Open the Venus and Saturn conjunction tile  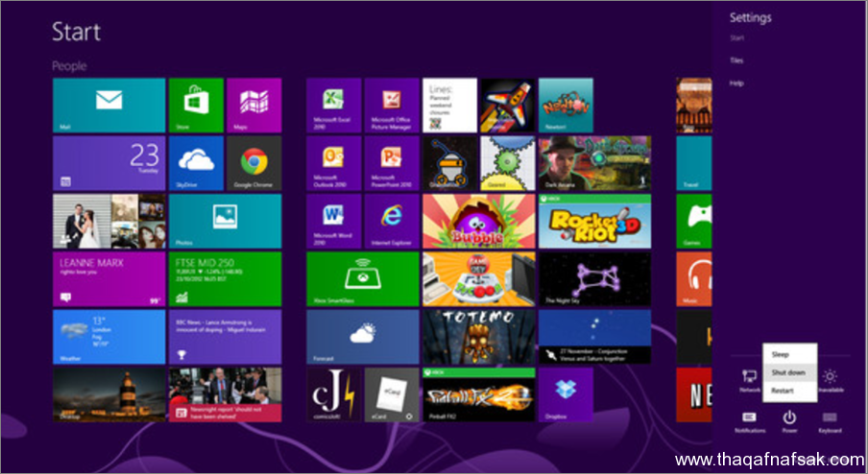pyautogui.click(x=595, y=337)
